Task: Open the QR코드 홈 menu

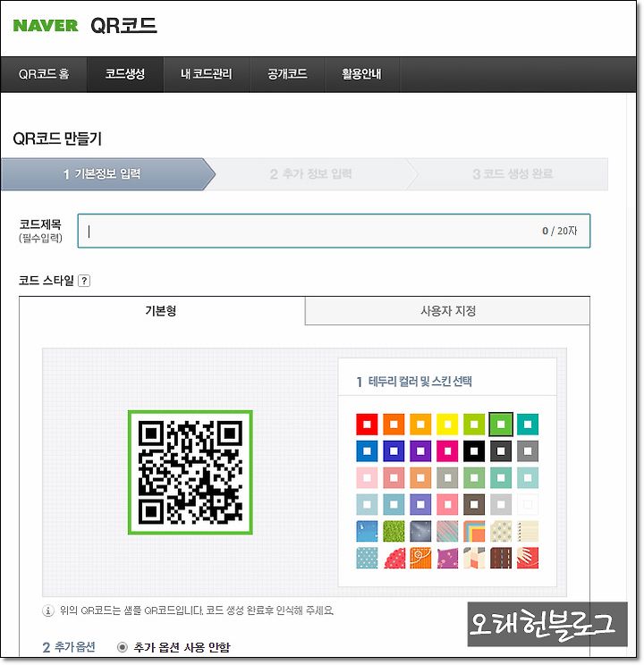Action: [x=44, y=74]
